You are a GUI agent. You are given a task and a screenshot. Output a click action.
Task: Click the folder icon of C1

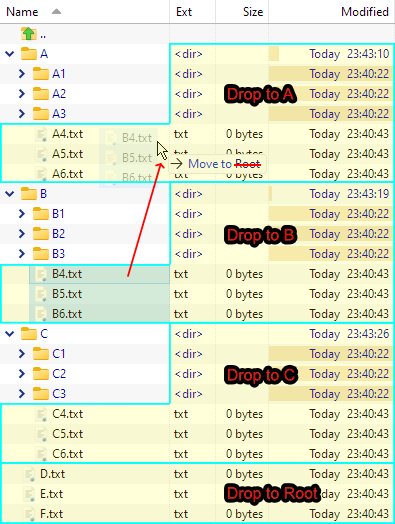41,354
